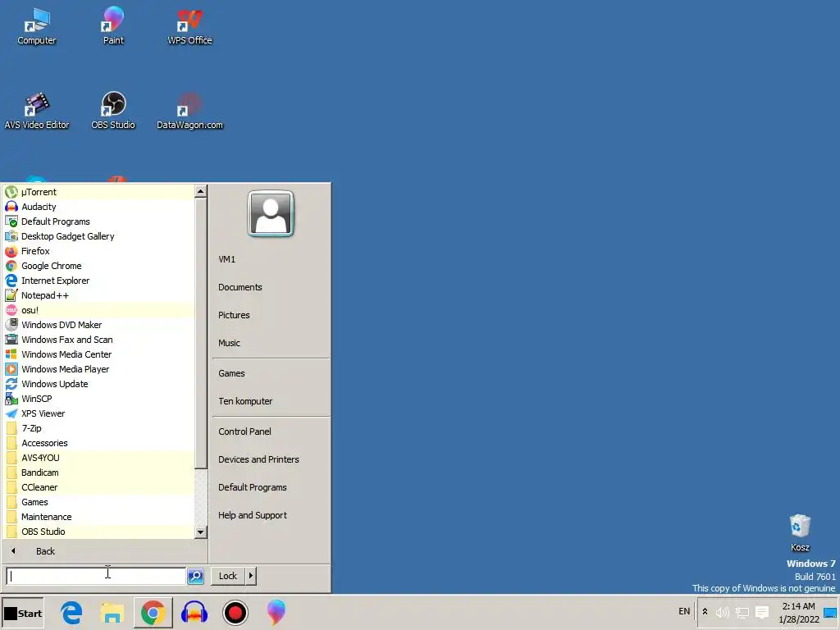Expand the Games folder in programs list
840x630 pixels.
(x=99, y=502)
